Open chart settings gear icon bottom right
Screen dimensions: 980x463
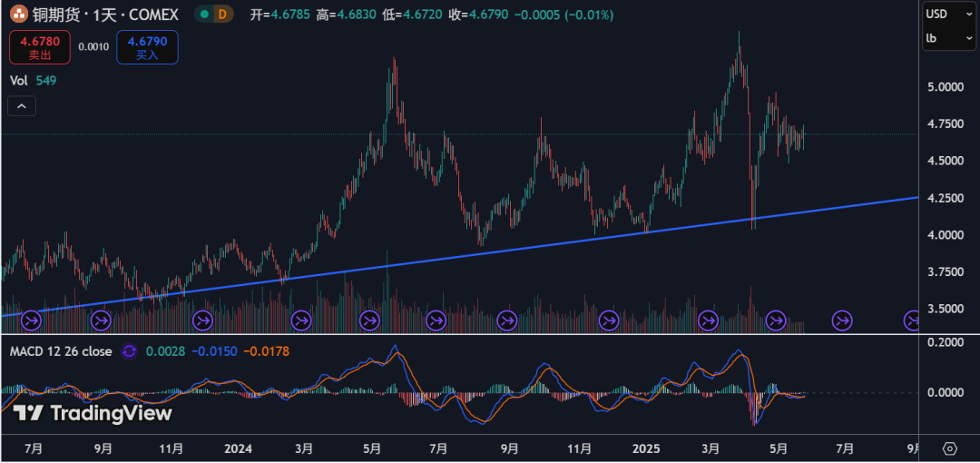point(950,448)
